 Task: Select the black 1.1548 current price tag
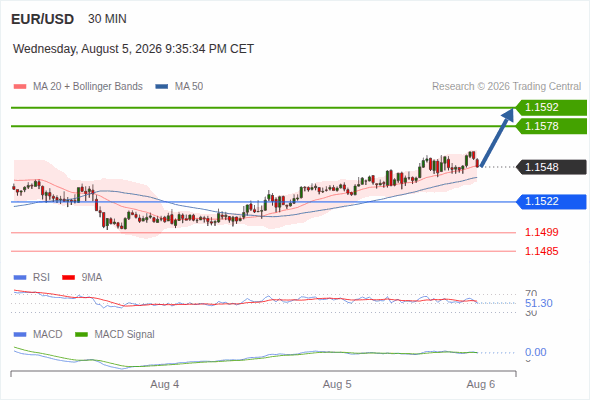coord(551,167)
